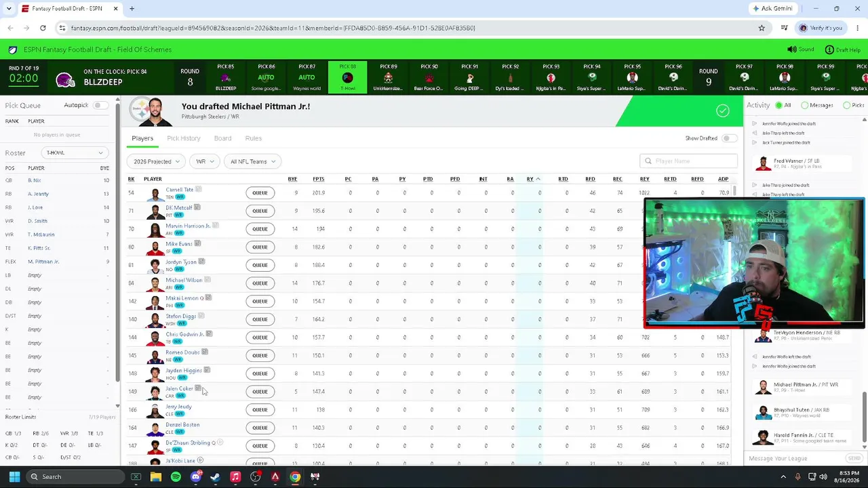Screen dimensions: 868x488
Task: Click the streamer webcam overlay
Action: click(754, 263)
